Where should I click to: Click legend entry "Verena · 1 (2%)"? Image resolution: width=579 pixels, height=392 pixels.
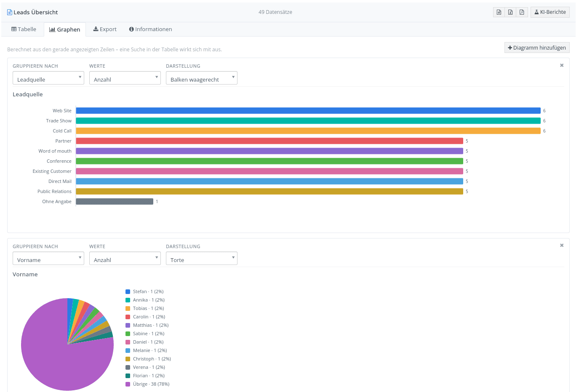(x=145, y=367)
